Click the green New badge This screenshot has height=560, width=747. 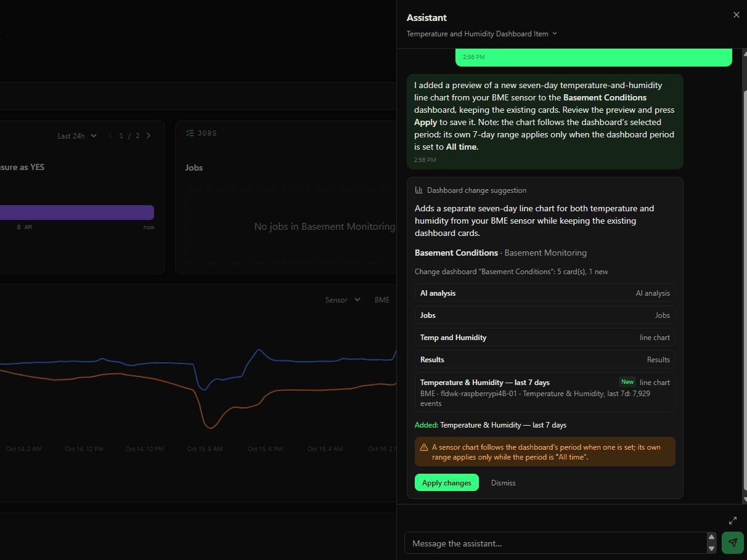tap(627, 382)
